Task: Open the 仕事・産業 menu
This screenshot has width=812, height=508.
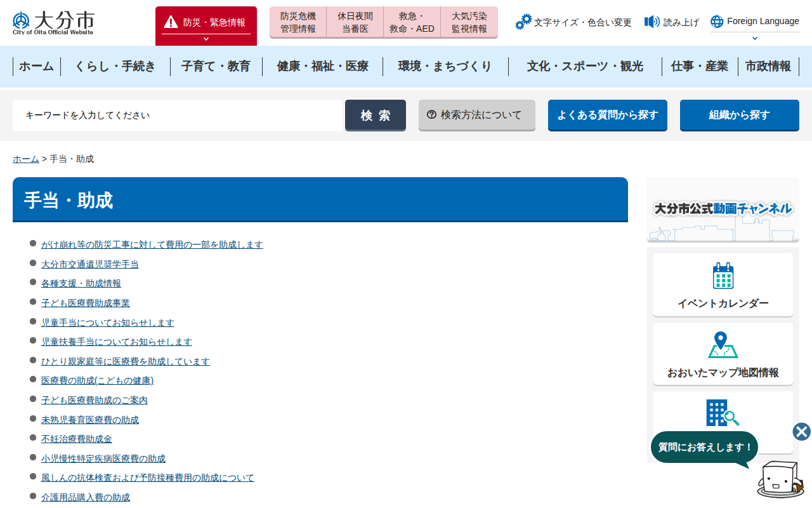Action: coord(700,66)
